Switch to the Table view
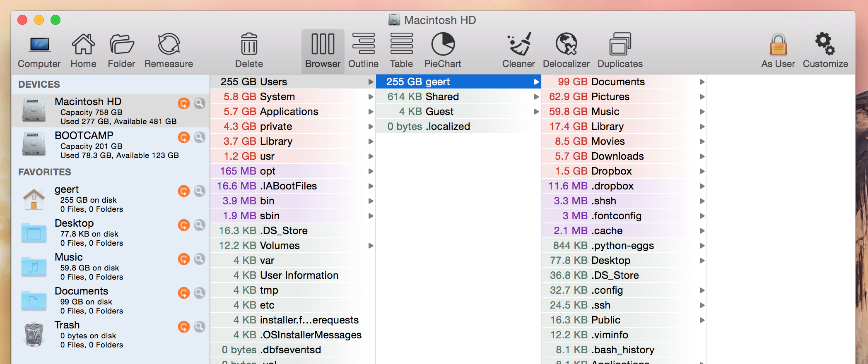 point(401,50)
